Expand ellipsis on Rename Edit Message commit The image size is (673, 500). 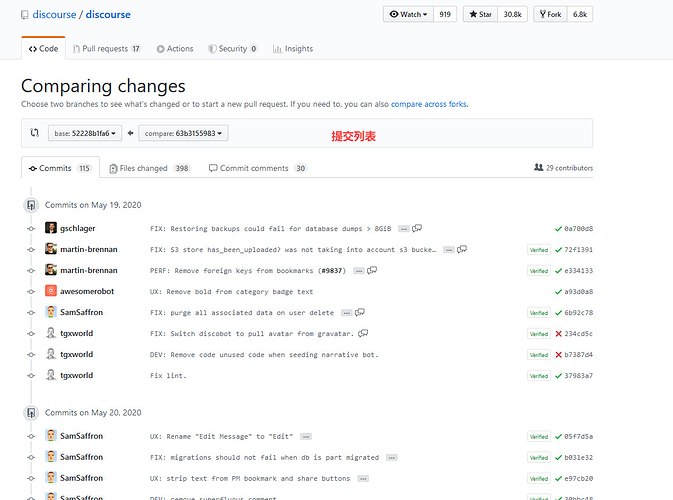tap(306, 437)
